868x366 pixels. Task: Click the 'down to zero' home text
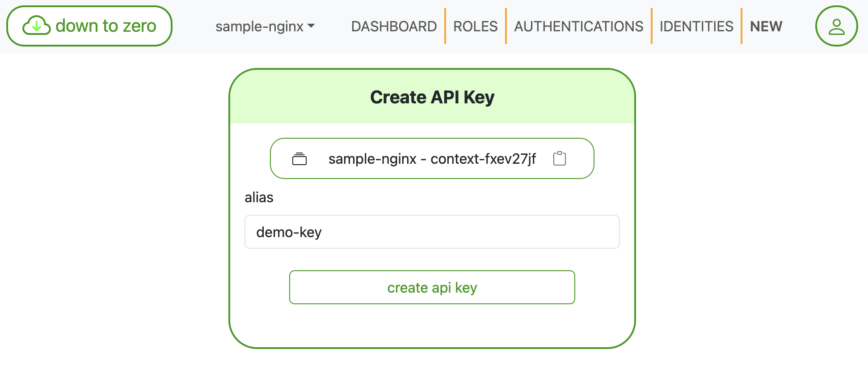tap(106, 26)
